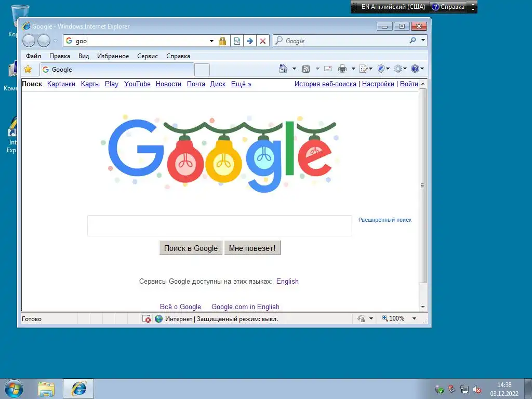Click the Войти sign-in link
The image size is (532, 399).
pyautogui.click(x=409, y=84)
